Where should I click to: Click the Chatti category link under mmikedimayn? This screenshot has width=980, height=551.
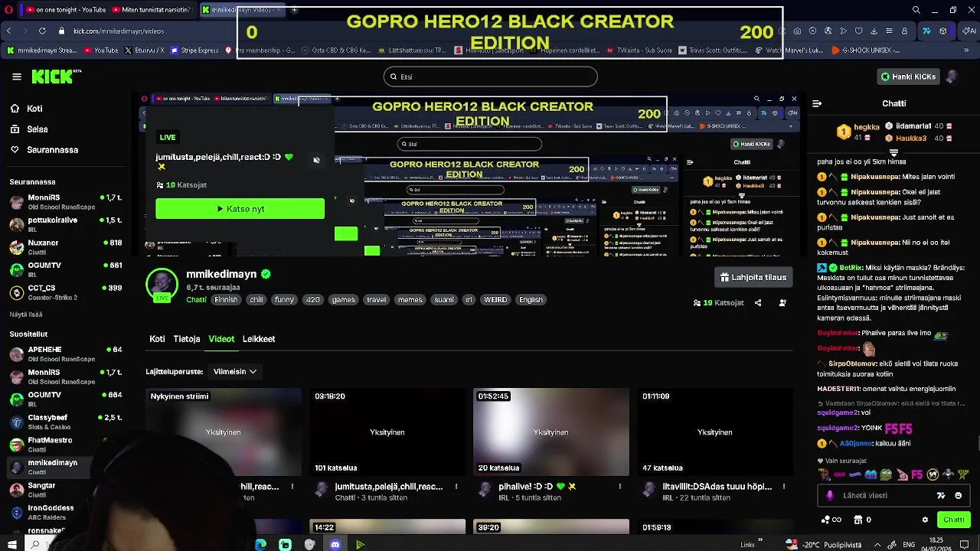pyautogui.click(x=196, y=300)
